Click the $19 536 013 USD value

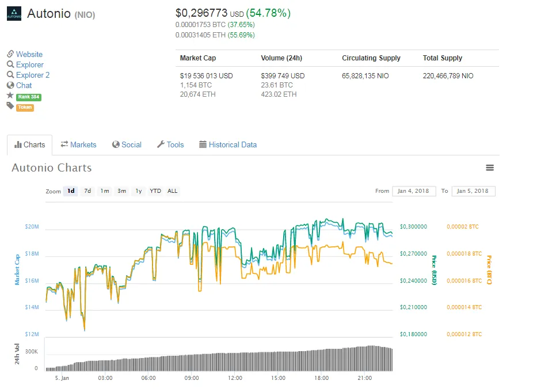206,75
